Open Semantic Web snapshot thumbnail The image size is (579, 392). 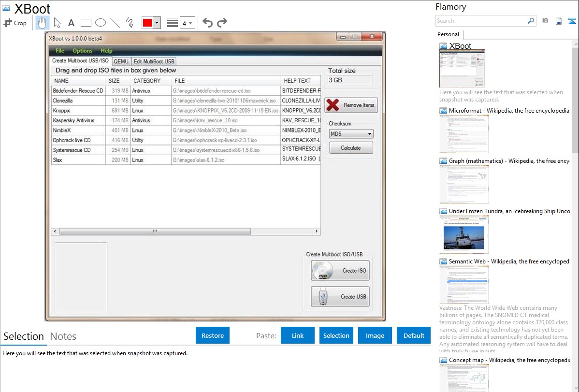click(464, 285)
